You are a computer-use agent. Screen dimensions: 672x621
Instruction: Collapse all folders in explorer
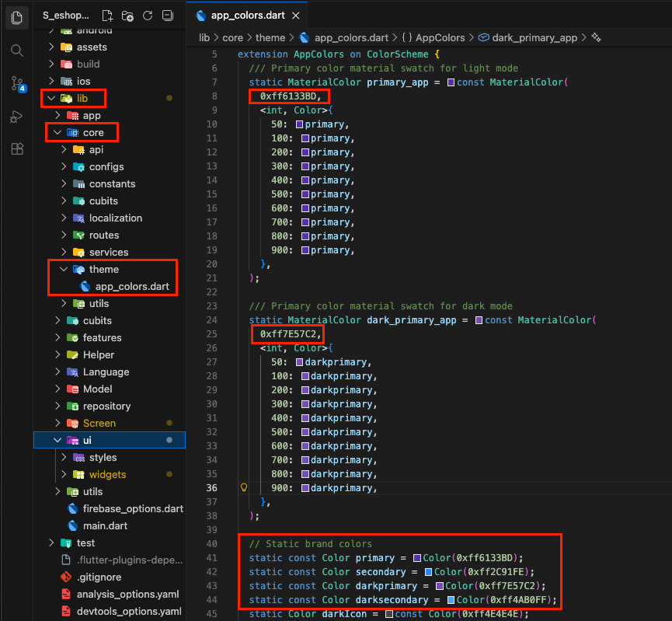167,16
